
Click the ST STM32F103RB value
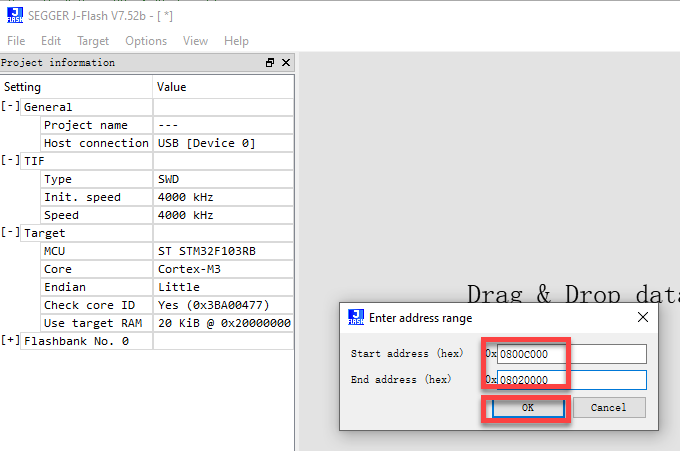pos(206,251)
